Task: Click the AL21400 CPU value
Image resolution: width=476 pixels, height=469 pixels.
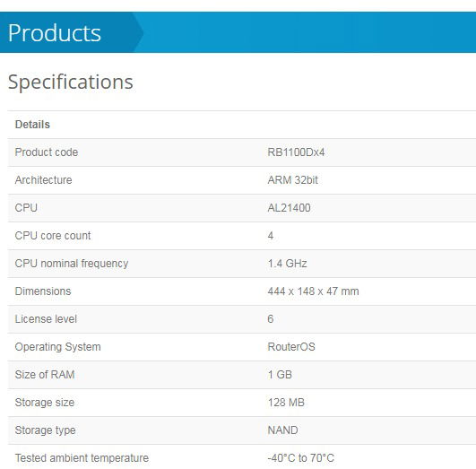Action: (289, 208)
